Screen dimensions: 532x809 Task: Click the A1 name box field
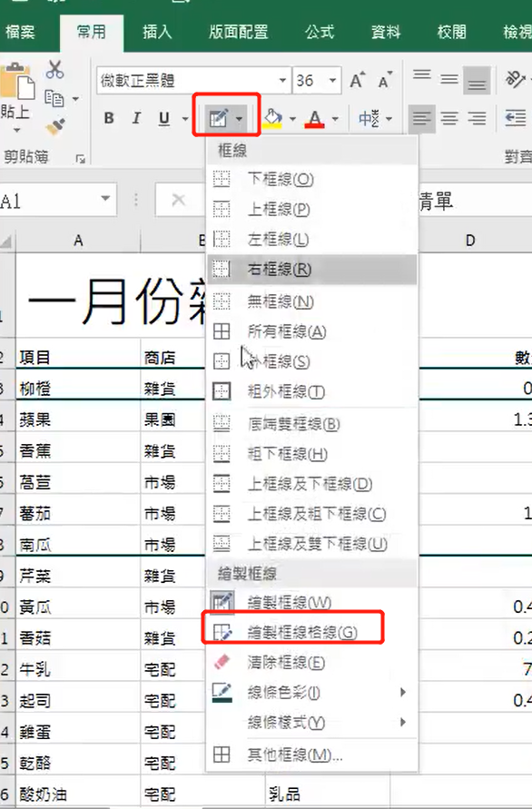point(57,201)
